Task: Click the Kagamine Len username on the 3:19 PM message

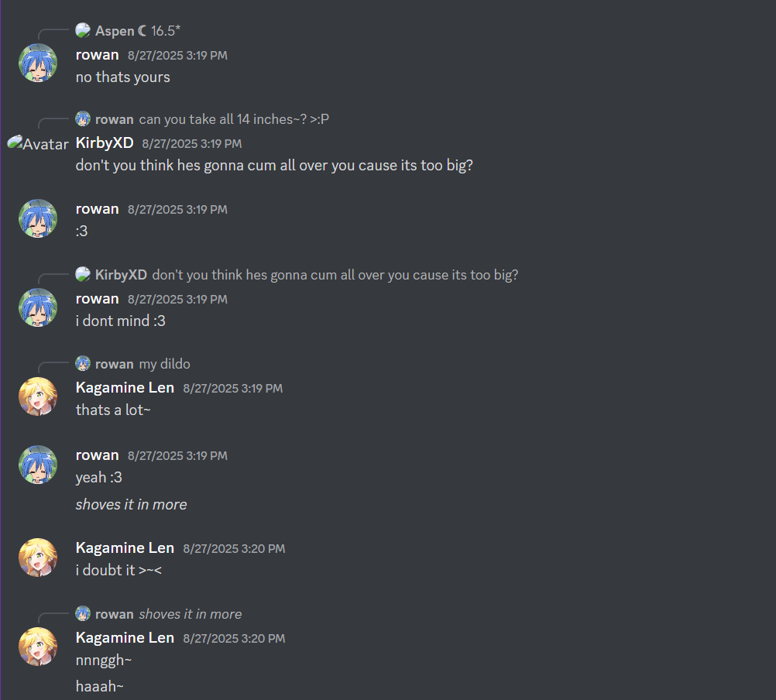Action: tap(125, 387)
